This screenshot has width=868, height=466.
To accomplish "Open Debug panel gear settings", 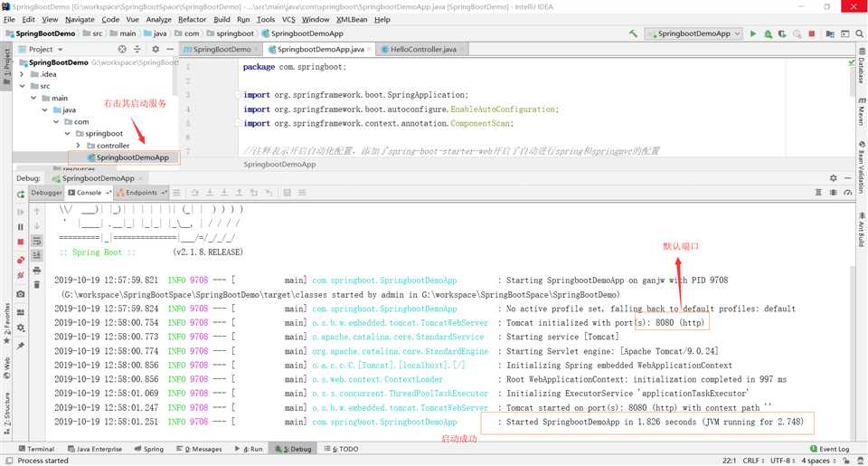I will [833, 178].
